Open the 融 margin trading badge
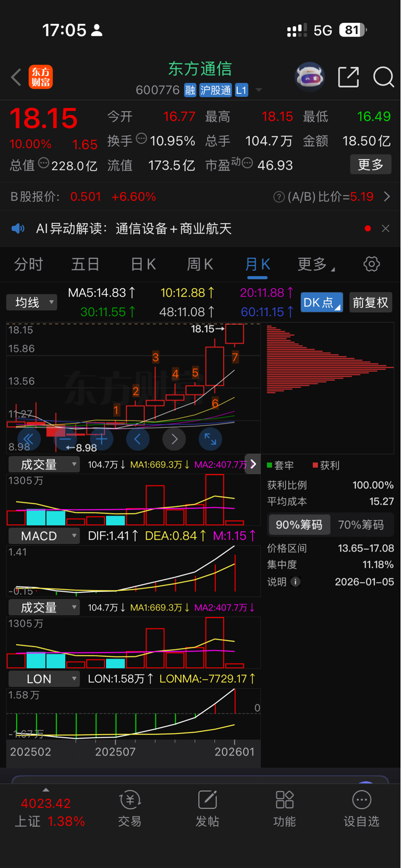Viewport: 401px width, 868px height. (190, 90)
